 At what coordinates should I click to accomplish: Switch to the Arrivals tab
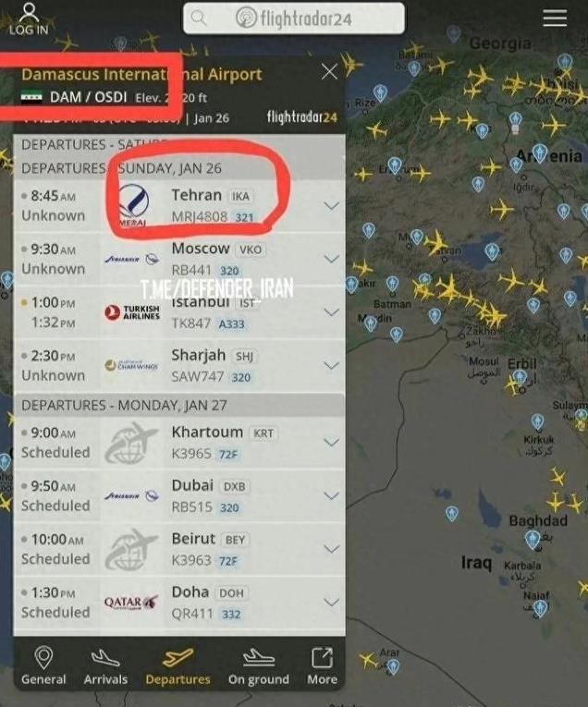[x=105, y=666]
